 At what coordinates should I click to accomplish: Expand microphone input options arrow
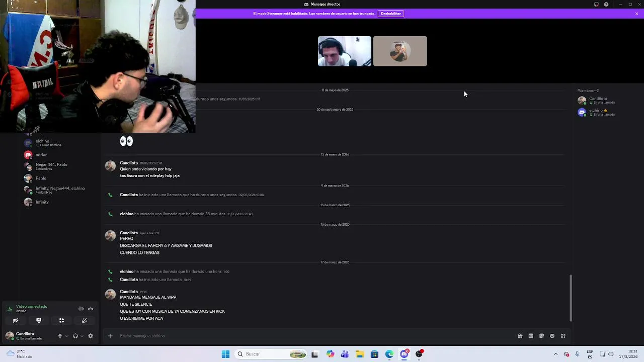pos(66,336)
